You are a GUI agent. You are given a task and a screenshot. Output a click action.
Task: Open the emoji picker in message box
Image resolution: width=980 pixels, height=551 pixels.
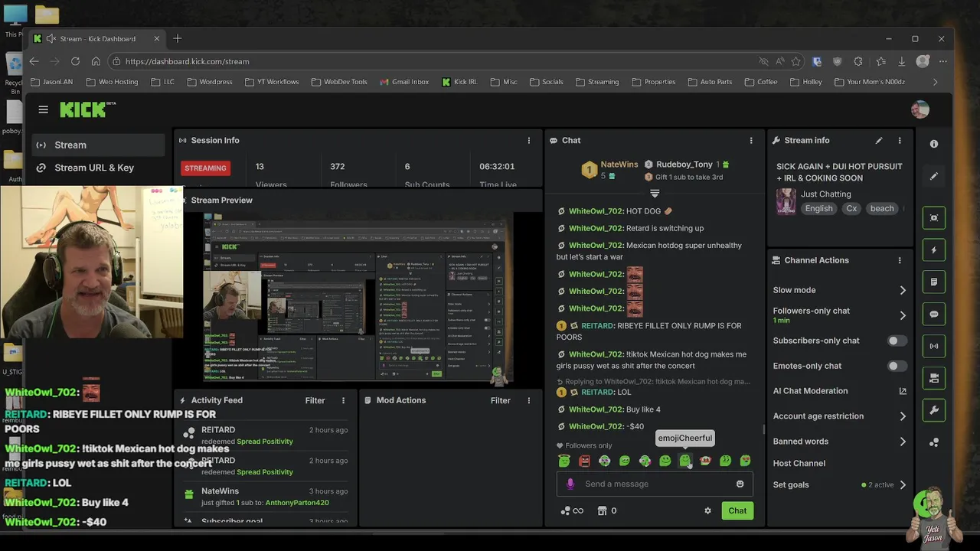tap(740, 484)
